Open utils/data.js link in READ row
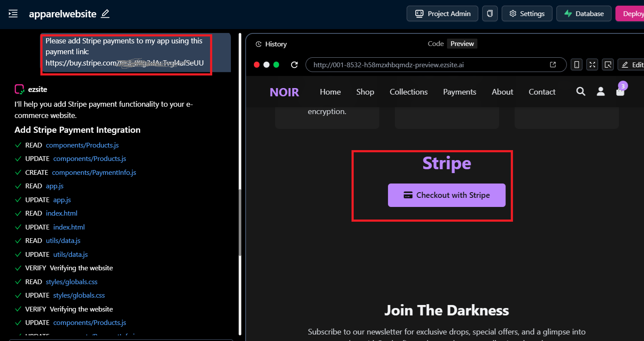 coord(63,240)
